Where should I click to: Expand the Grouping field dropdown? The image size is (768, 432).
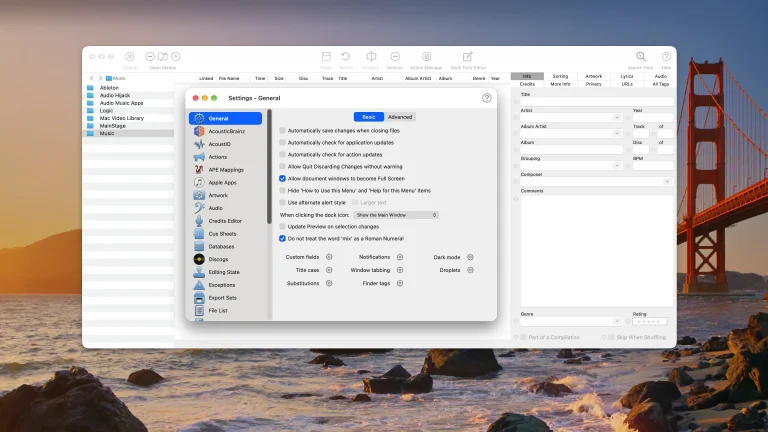point(617,166)
